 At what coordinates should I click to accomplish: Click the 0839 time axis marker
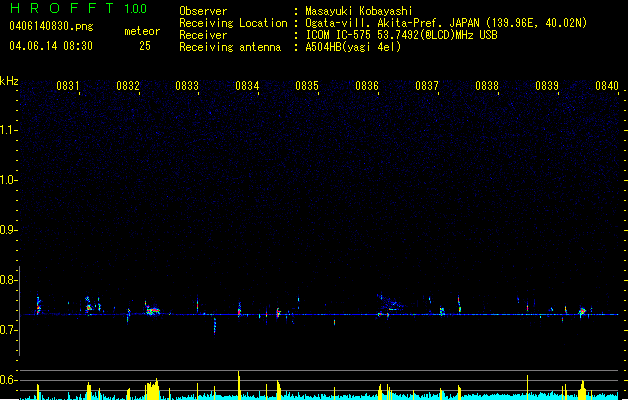[x=547, y=86]
